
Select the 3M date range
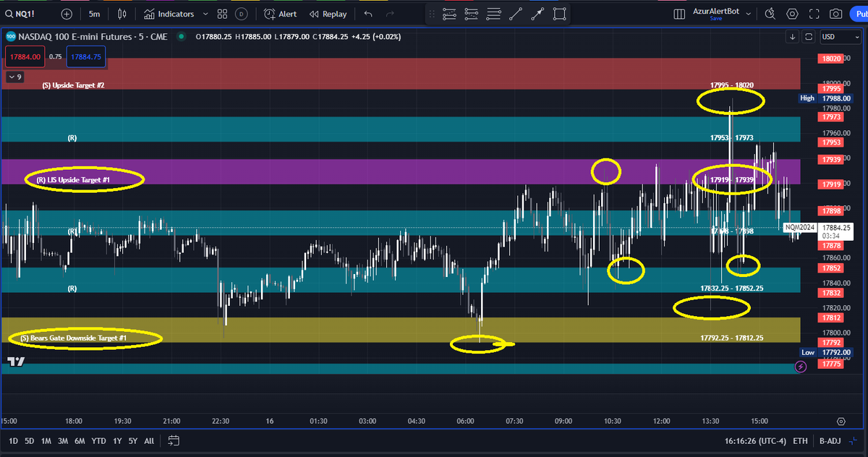coord(63,440)
